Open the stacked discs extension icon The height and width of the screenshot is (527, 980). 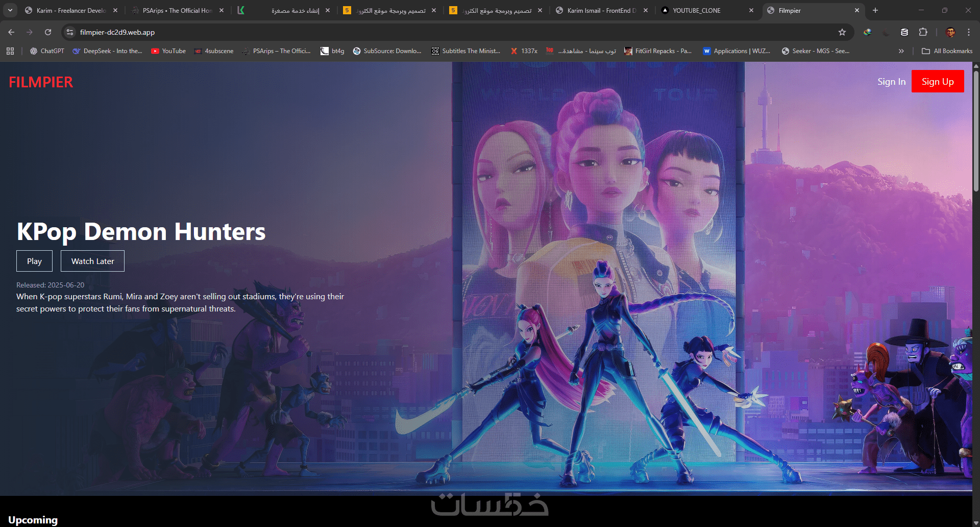(904, 32)
